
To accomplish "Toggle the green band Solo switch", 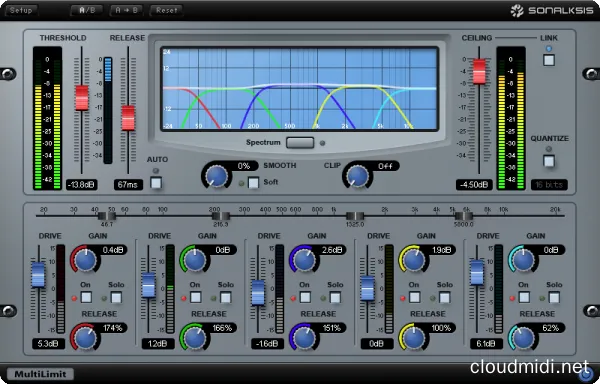I will coord(225,298).
